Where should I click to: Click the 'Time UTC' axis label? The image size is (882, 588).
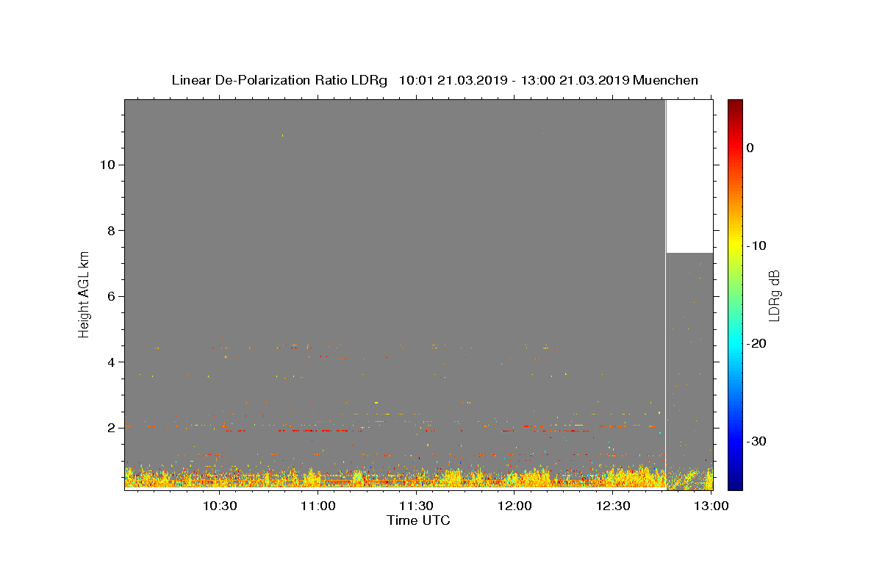(418, 520)
